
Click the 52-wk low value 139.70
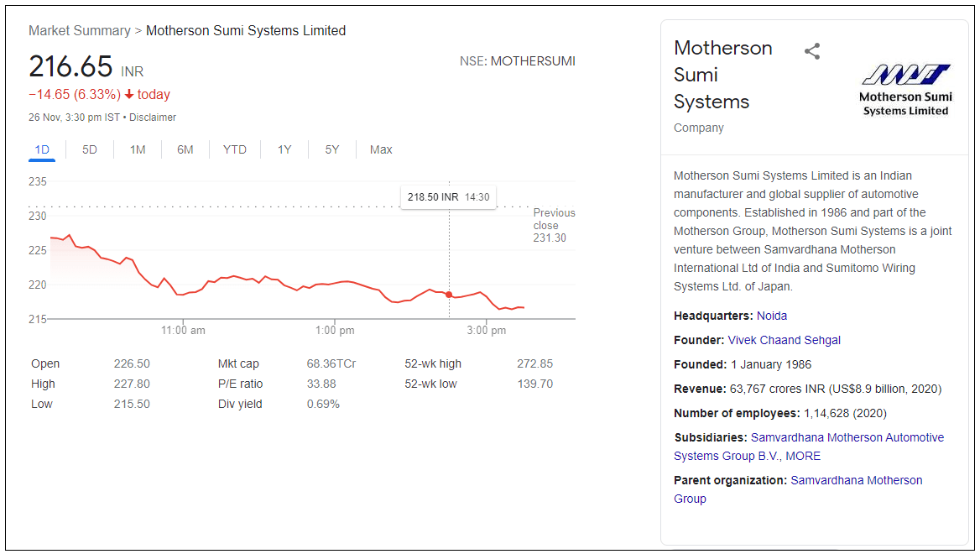click(x=535, y=384)
